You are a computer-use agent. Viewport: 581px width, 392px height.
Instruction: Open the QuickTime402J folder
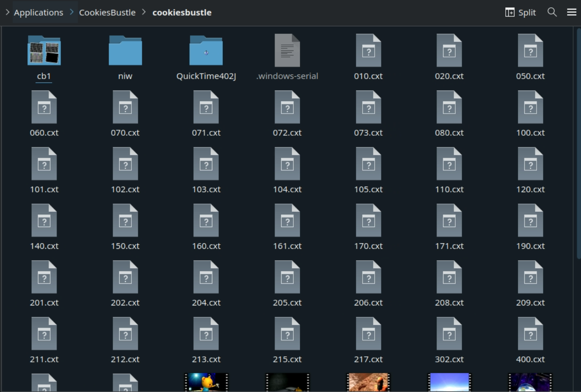coord(206,50)
